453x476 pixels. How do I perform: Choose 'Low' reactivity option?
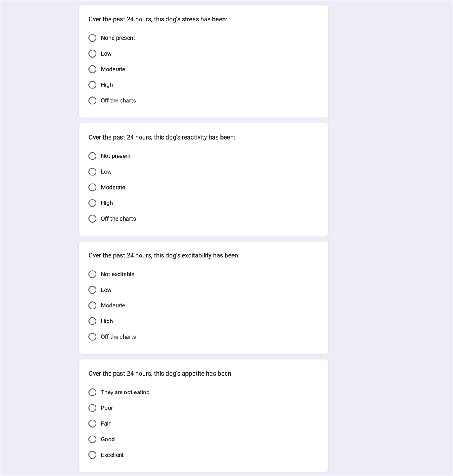[92, 172]
